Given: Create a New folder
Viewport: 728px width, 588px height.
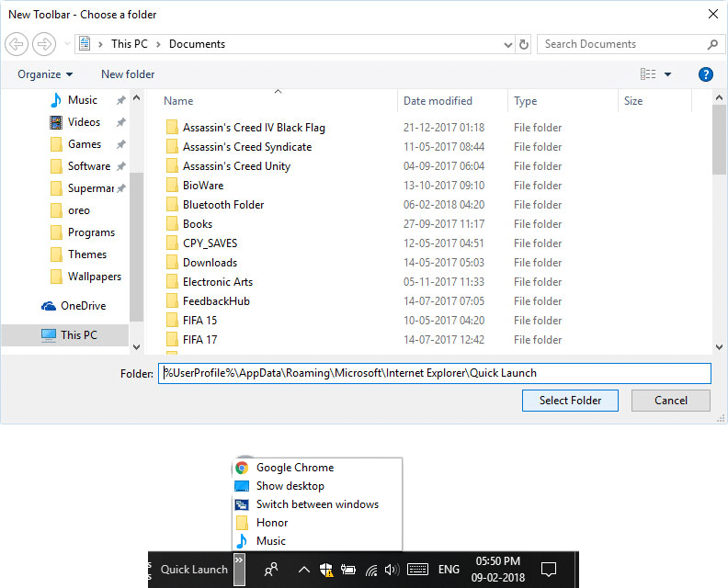Looking at the screenshot, I should (128, 74).
